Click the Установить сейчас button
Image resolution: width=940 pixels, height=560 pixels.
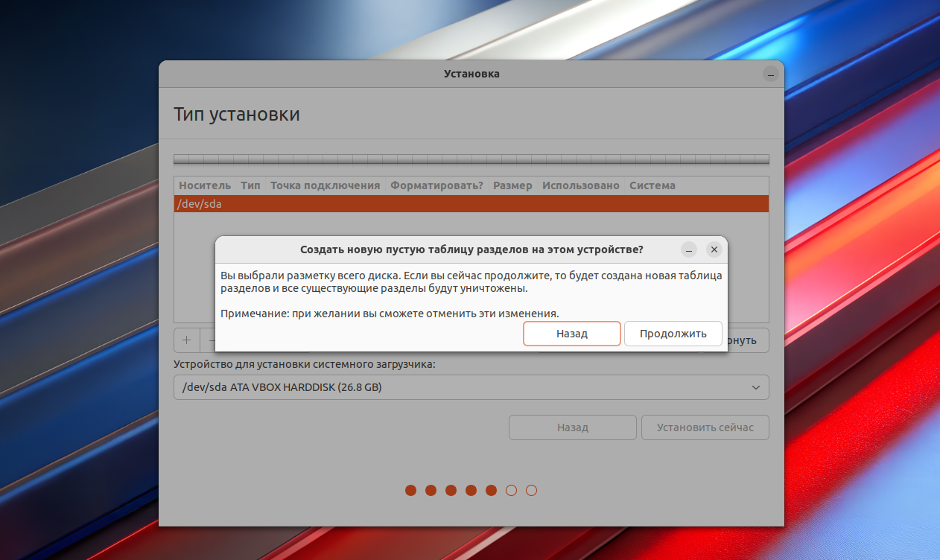[705, 427]
